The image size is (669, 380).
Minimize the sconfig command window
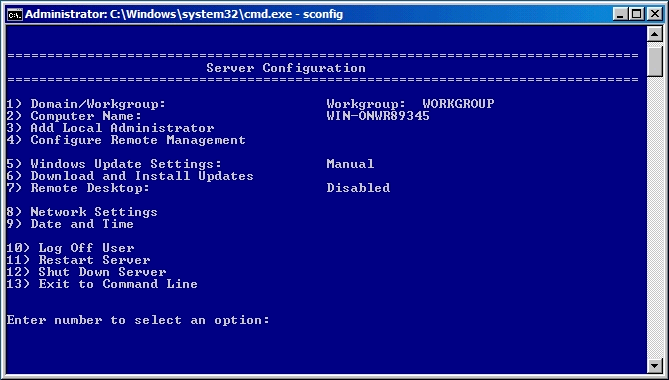(620, 14)
